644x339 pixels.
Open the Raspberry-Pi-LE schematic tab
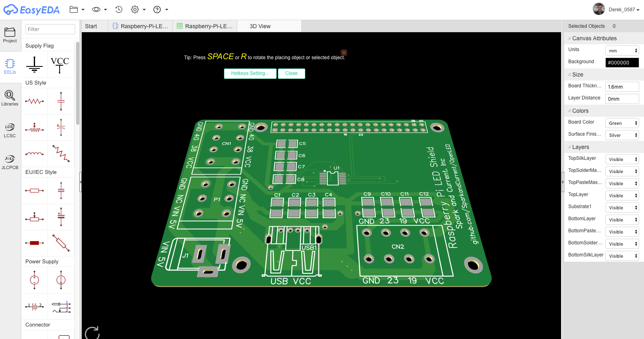pos(141,26)
